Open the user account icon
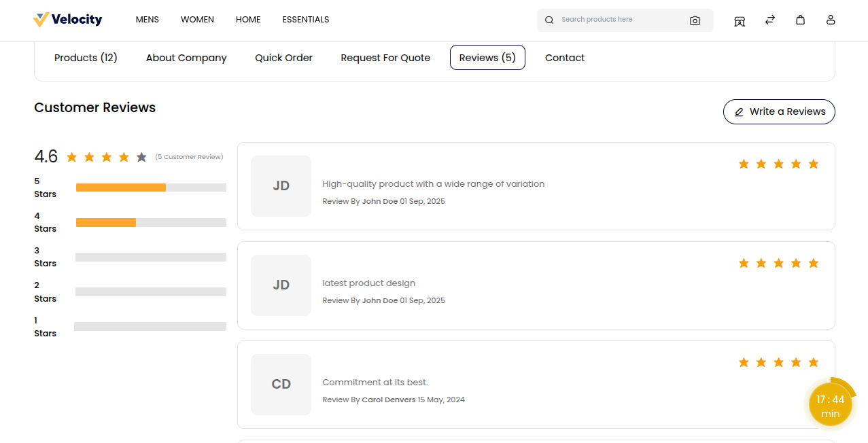The width and height of the screenshot is (868, 443). (x=831, y=20)
